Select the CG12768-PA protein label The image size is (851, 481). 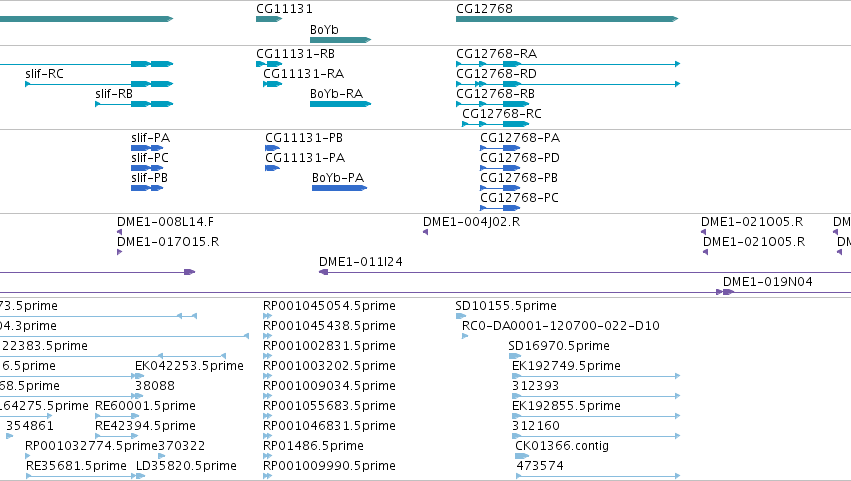pos(520,138)
